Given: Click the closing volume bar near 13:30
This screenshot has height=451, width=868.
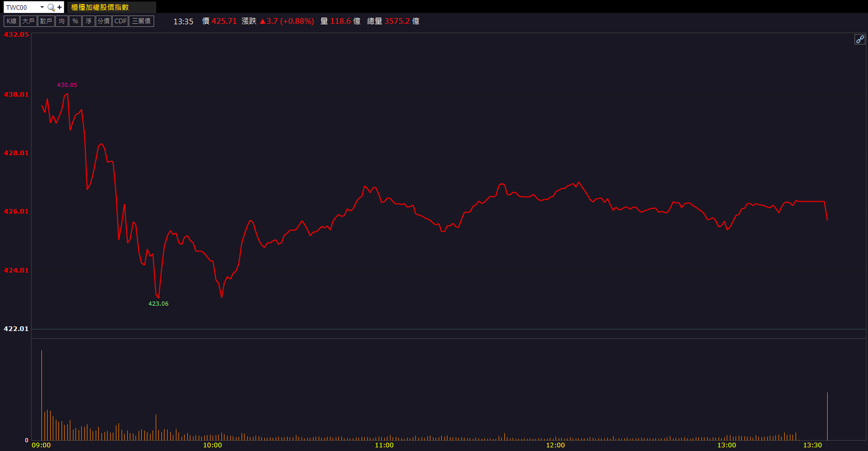Looking at the screenshot, I should (x=827, y=416).
